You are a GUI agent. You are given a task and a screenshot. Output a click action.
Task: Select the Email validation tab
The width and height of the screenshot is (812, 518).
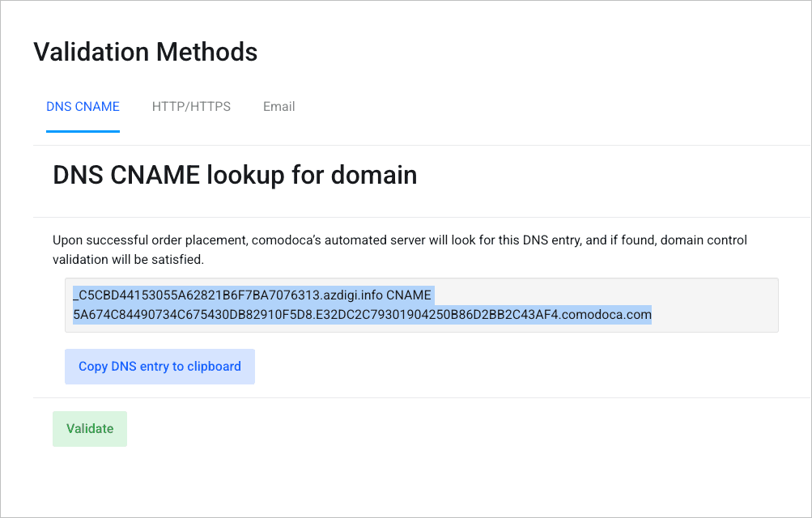(278, 107)
